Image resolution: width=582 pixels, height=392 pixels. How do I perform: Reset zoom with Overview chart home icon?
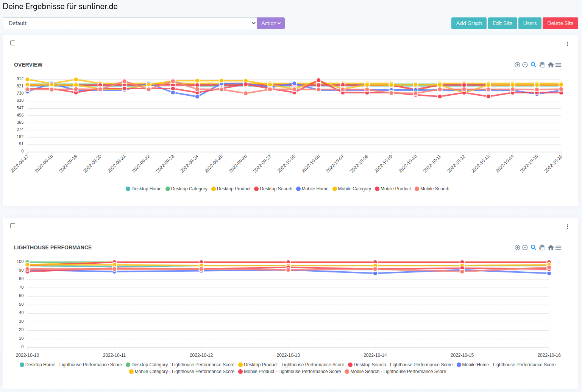pos(551,65)
